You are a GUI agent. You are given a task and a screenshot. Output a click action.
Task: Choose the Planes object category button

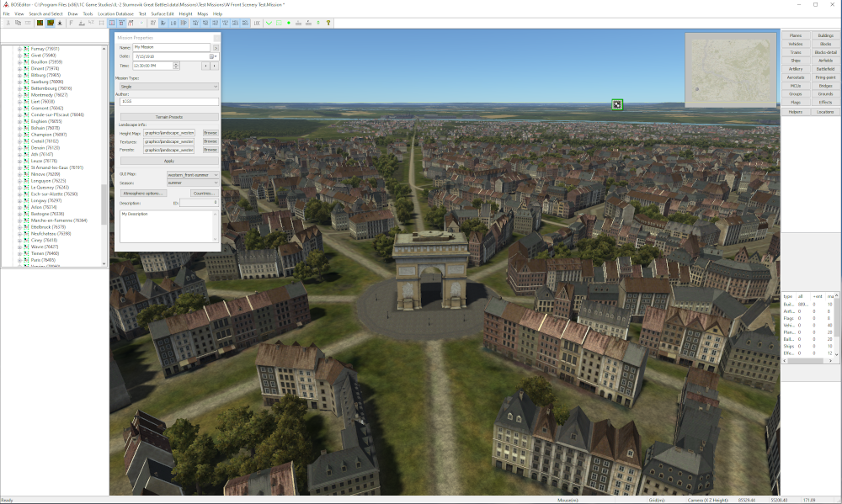(x=796, y=36)
